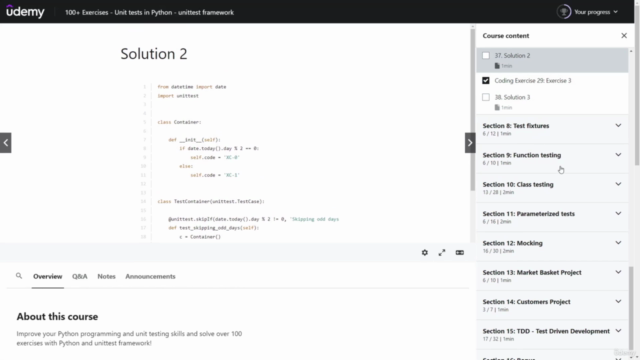640x360 pixels.
Task: Expand Section 12: Mocking
Action: point(552,247)
